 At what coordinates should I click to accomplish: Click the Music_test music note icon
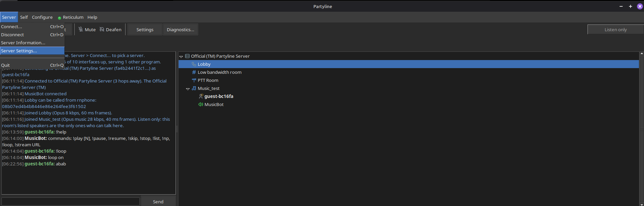[194, 88]
